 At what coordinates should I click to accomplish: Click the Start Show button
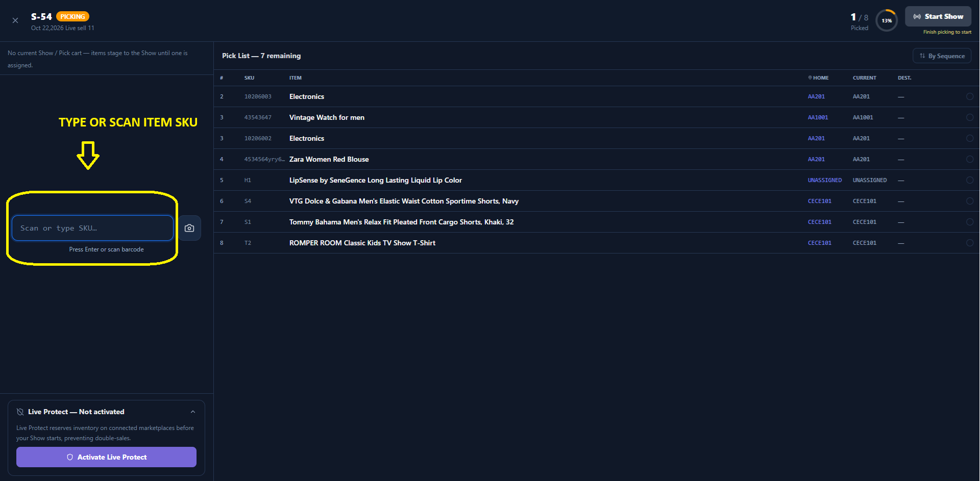pyautogui.click(x=938, y=16)
